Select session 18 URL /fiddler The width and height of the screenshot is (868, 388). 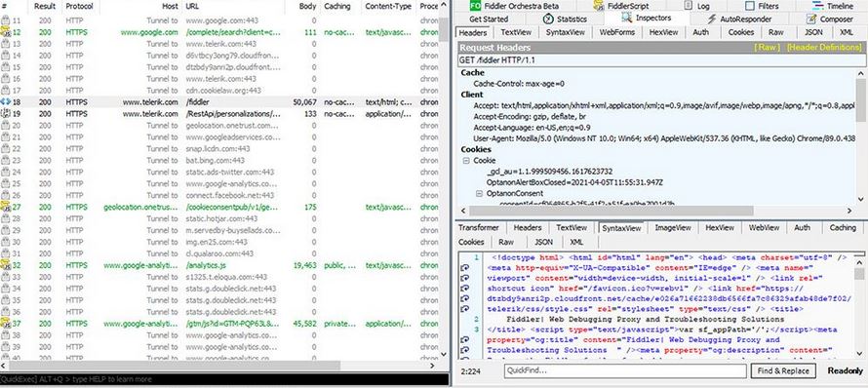pyautogui.click(x=198, y=102)
